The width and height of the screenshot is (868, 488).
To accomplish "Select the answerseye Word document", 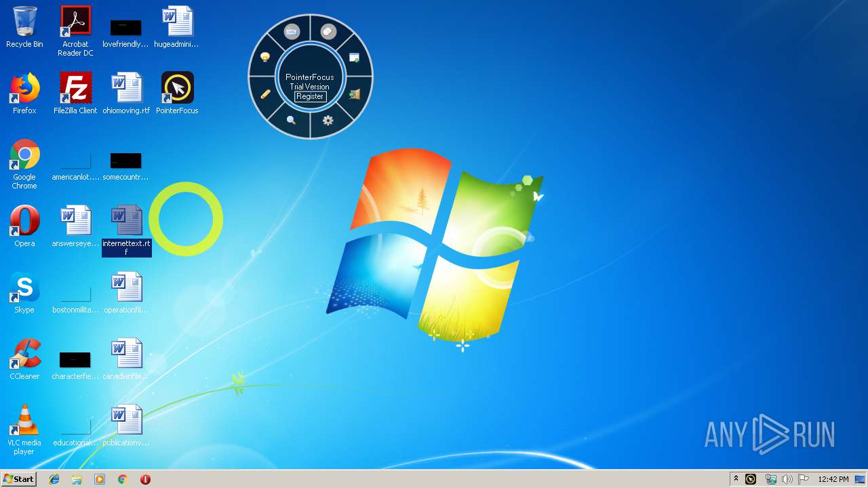I will coord(75,227).
